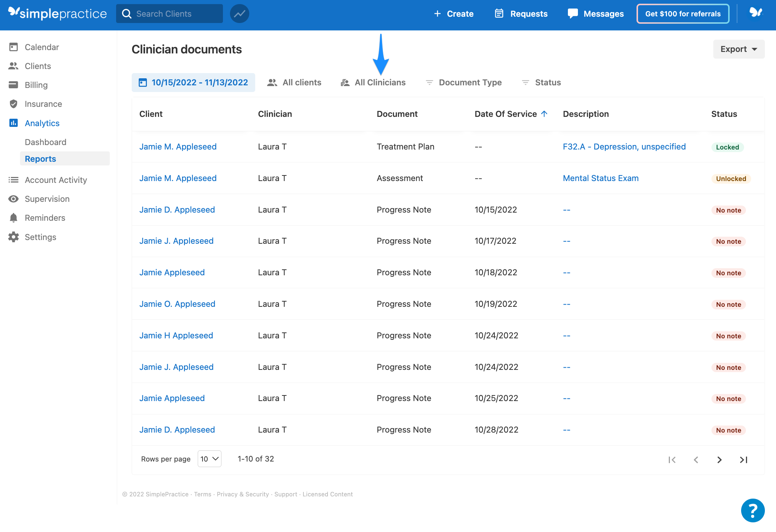Open the Document Type filter

pyautogui.click(x=470, y=82)
